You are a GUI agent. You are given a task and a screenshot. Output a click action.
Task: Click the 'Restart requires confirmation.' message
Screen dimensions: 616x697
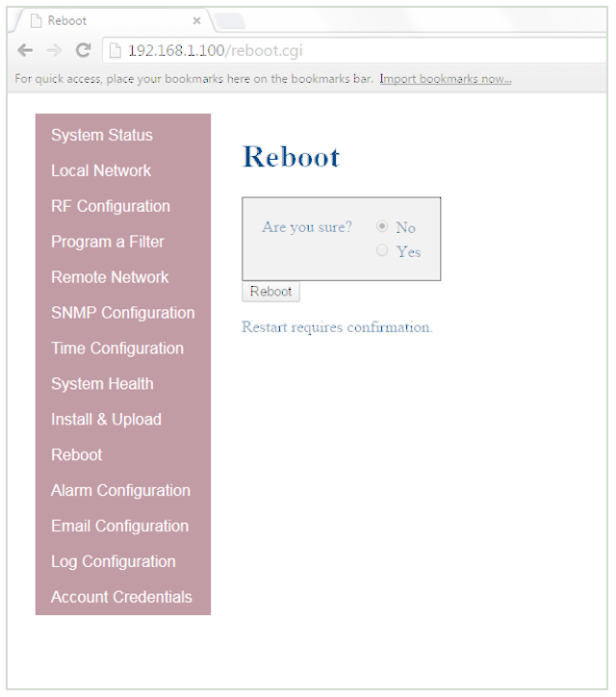tap(337, 327)
